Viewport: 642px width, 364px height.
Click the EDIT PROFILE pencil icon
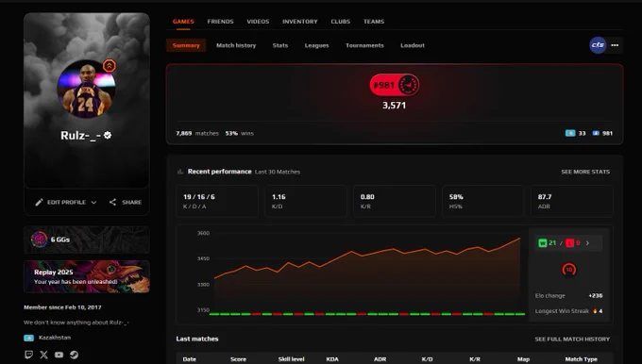39,202
